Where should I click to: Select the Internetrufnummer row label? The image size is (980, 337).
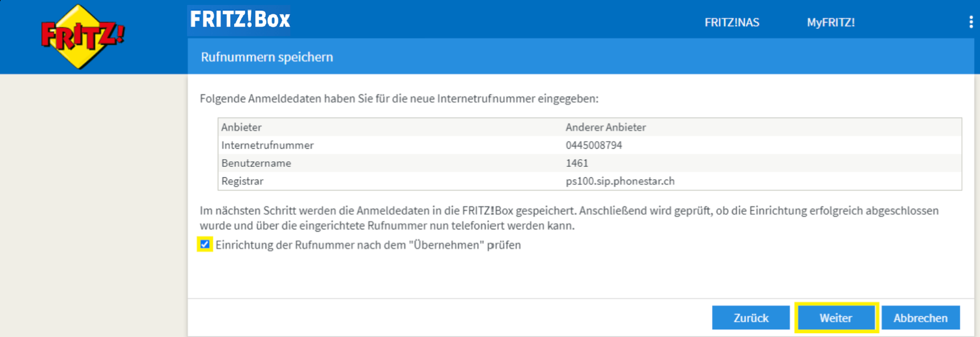[x=267, y=145]
